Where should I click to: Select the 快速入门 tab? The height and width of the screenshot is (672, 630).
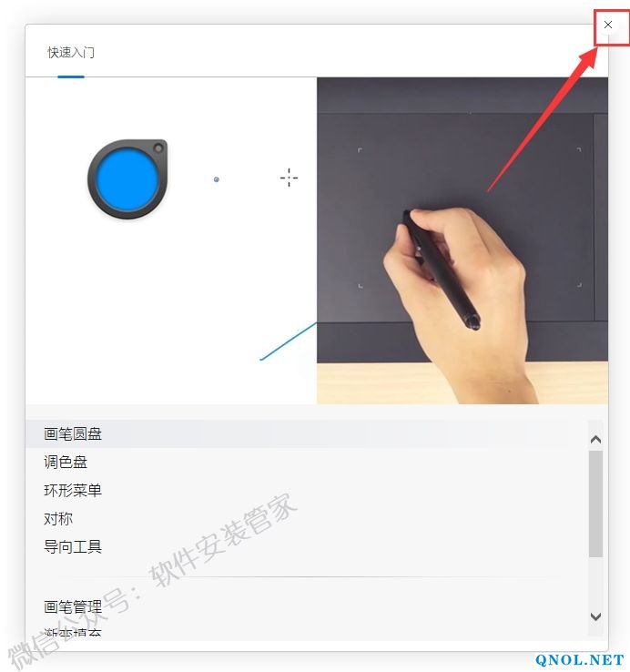point(71,53)
